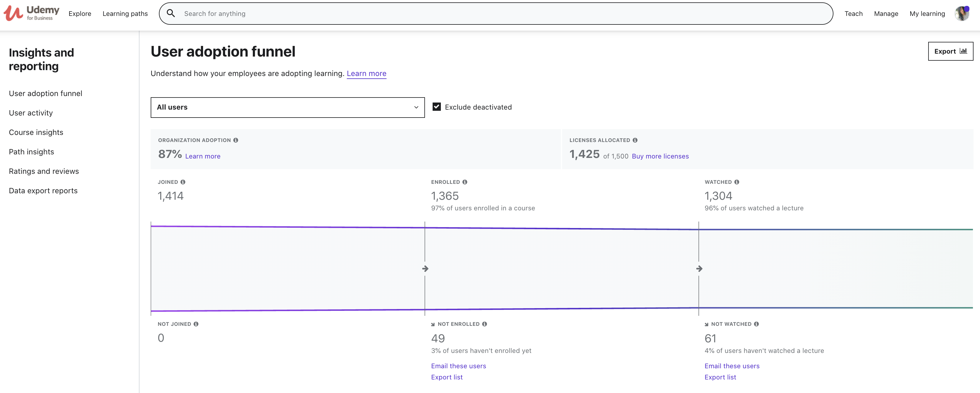Open Course insights in the sidebar
Screen dimensions: 980x393
click(36, 132)
